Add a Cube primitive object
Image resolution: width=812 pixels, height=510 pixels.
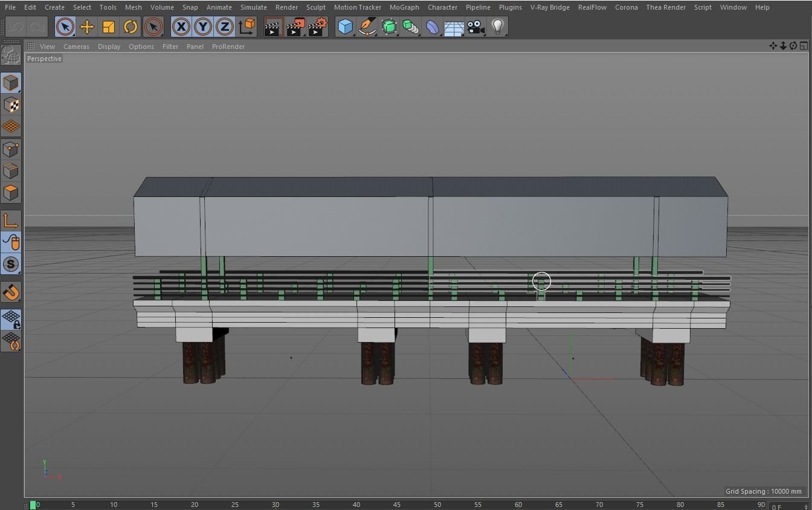point(345,27)
